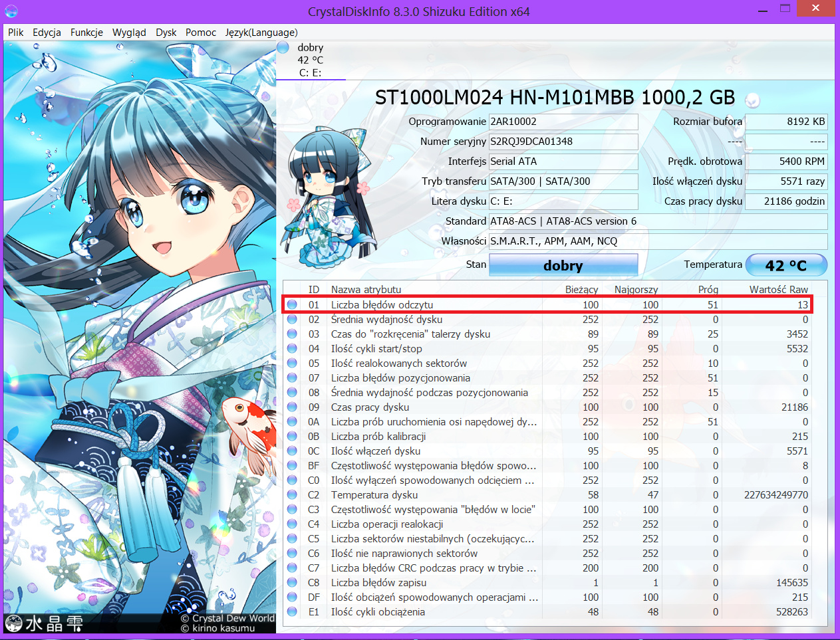Click status orb for attribute C3
The height and width of the screenshot is (640, 840).
(x=292, y=509)
